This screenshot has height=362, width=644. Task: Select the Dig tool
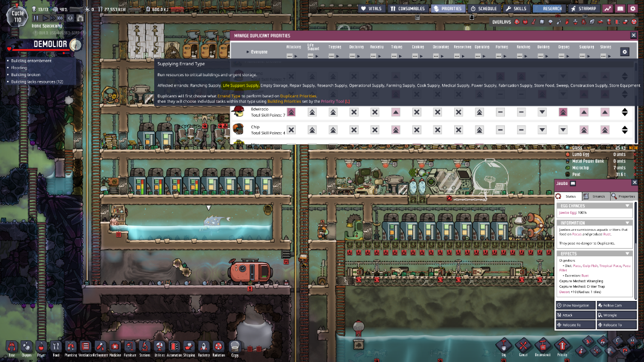coord(504,346)
